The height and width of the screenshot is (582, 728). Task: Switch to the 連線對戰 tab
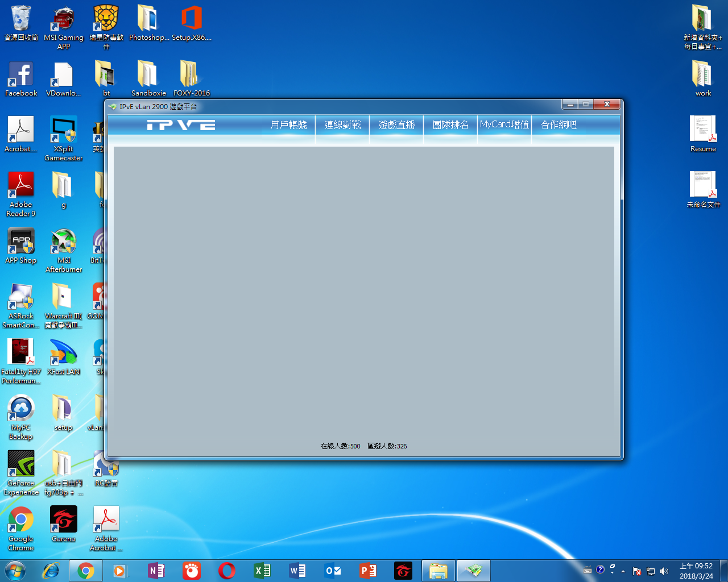(x=342, y=124)
